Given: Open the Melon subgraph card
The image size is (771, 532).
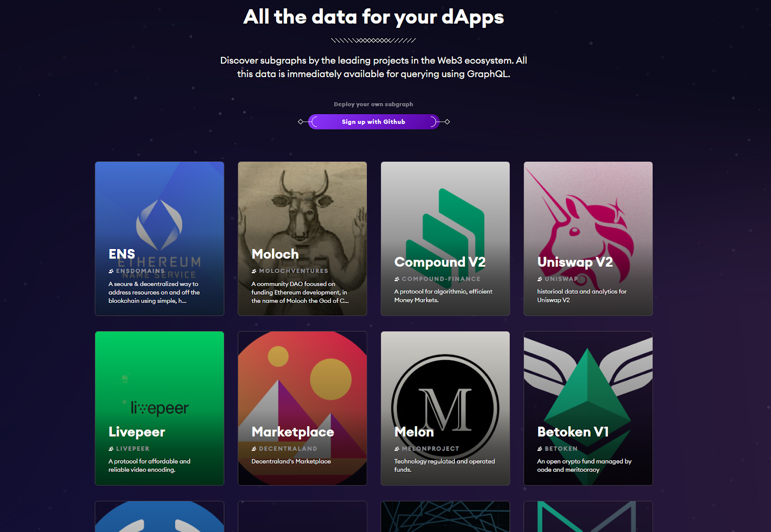Looking at the screenshot, I should [445, 408].
